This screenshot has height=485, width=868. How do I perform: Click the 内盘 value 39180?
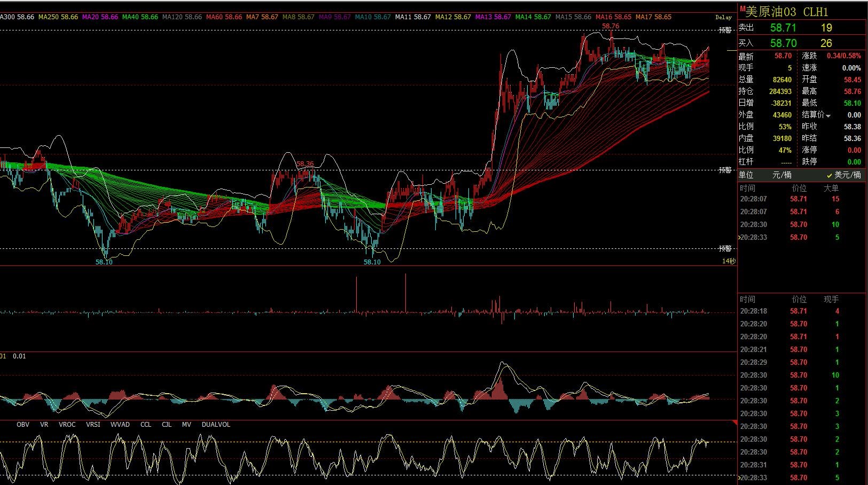point(783,138)
